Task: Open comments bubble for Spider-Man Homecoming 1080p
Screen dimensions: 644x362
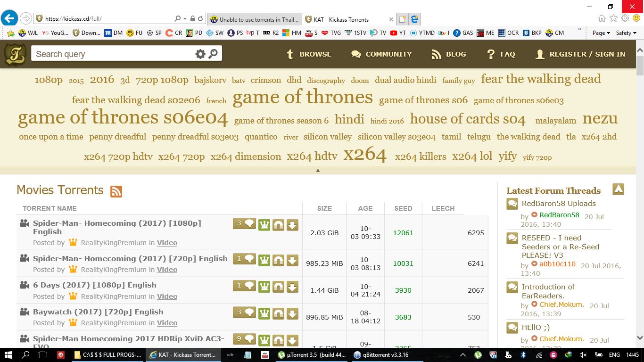Action: point(244,223)
